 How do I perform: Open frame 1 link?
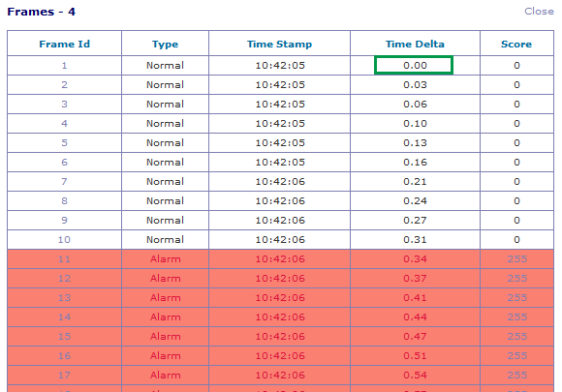64,66
